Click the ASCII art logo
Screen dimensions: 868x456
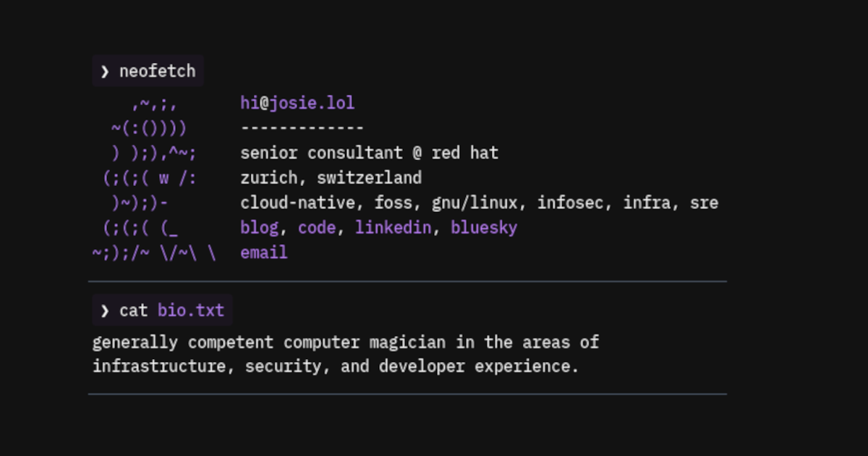(x=153, y=178)
